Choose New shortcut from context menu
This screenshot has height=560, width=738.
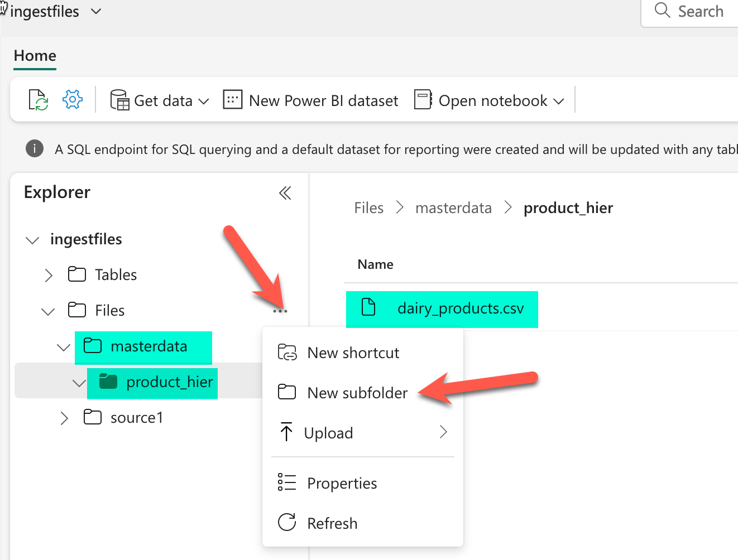363,353
